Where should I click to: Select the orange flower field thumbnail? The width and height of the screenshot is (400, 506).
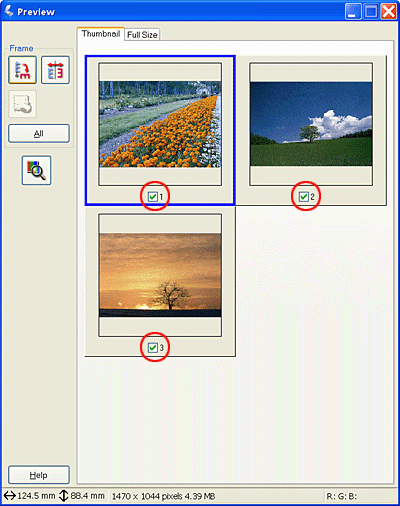tap(160, 124)
